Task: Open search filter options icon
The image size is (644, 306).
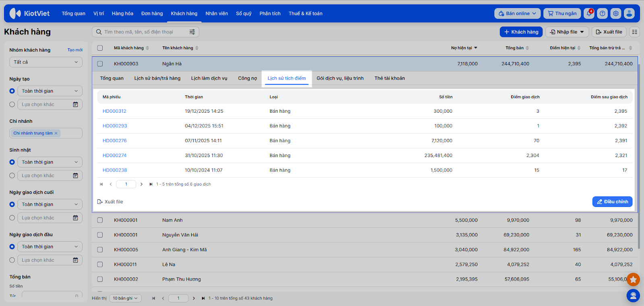Action: point(192,32)
